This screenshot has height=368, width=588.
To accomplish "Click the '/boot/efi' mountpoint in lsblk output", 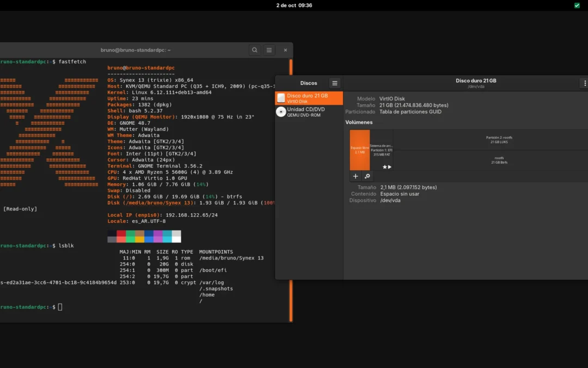I will [213, 270].
